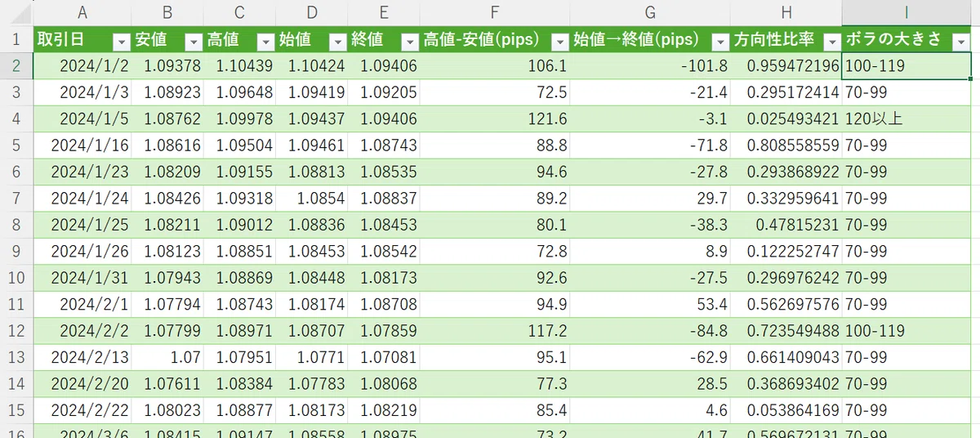The width and height of the screenshot is (980, 438).
Task: Click 100-119 cell in row 12
Action: click(906, 330)
